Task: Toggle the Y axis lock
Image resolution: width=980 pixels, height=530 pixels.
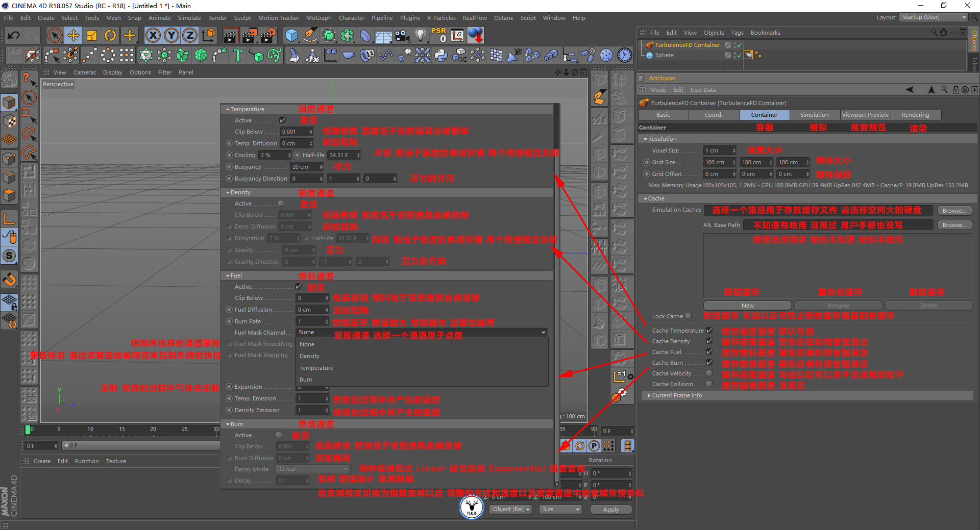Action: click(x=171, y=35)
